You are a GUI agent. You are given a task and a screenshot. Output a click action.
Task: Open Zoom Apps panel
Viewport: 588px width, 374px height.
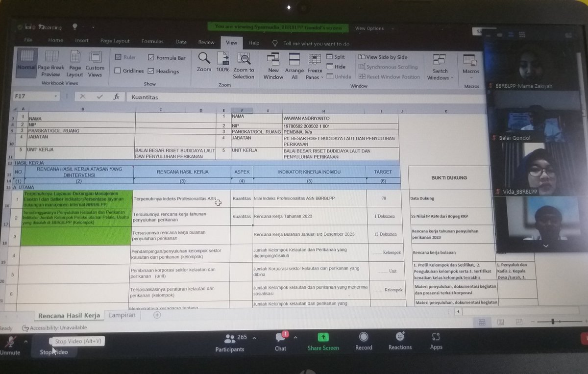click(436, 341)
